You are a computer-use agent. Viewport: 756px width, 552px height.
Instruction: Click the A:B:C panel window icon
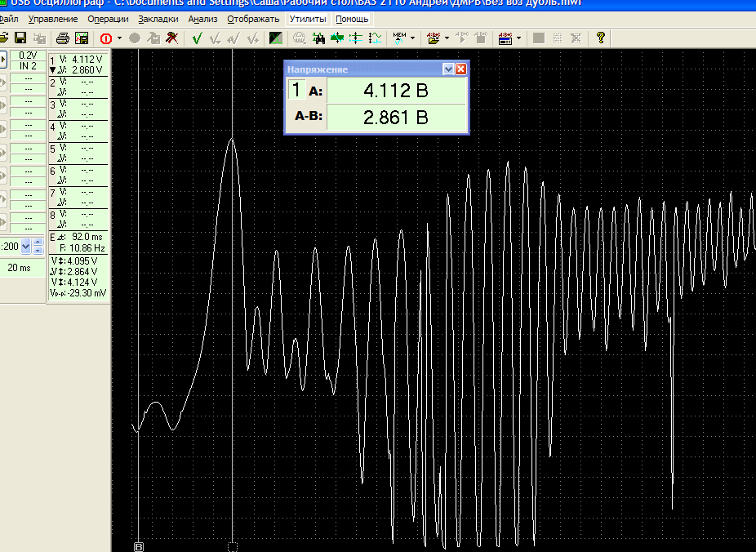505,38
